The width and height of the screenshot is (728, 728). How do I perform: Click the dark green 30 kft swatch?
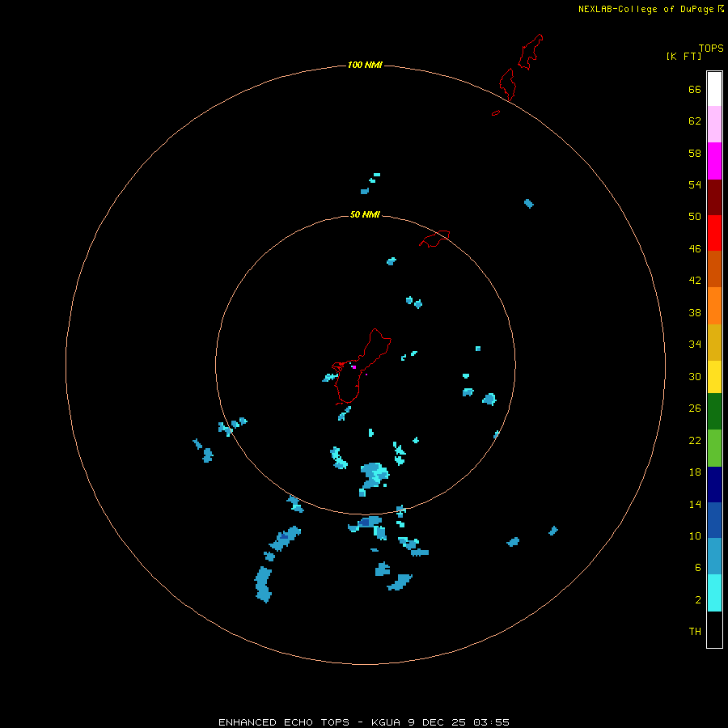point(714,411)
